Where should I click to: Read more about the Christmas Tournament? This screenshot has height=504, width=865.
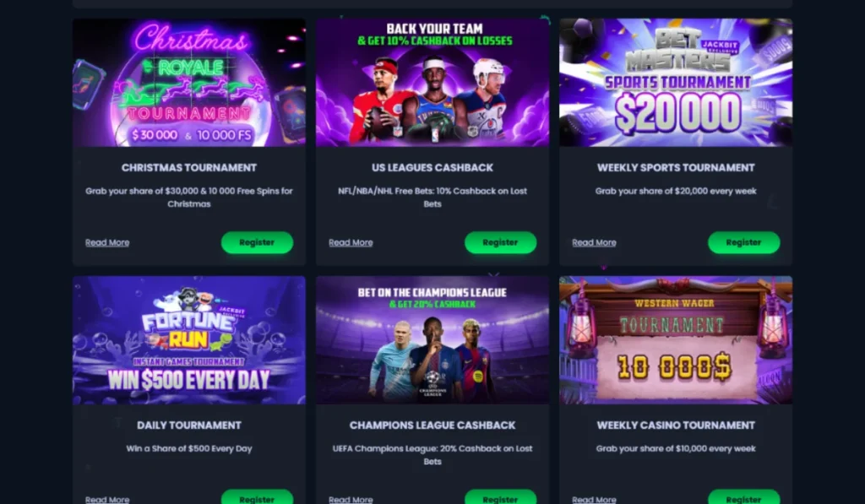point(107,242)
